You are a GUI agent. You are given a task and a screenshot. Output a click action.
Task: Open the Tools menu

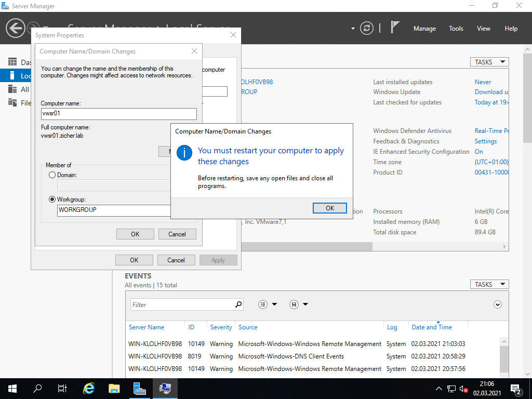click(x=456, y=29)
